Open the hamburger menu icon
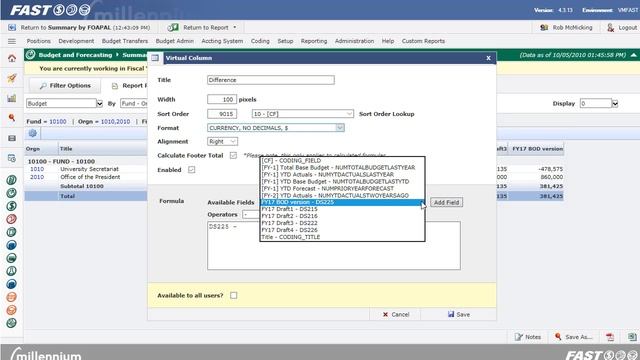The width and height of the screenshot is (640, 360). pyautogui.click(x=12, y=41)
